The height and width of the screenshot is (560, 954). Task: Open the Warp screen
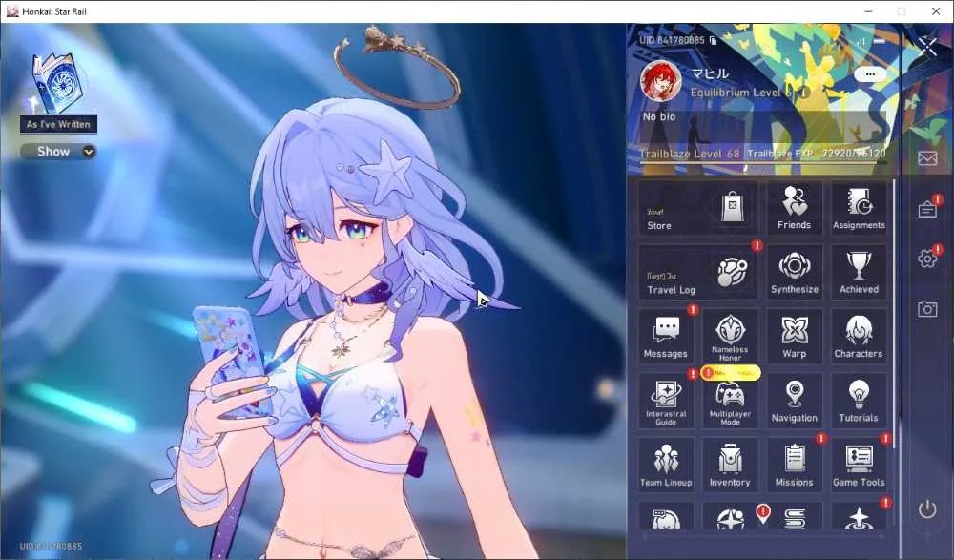794,337
